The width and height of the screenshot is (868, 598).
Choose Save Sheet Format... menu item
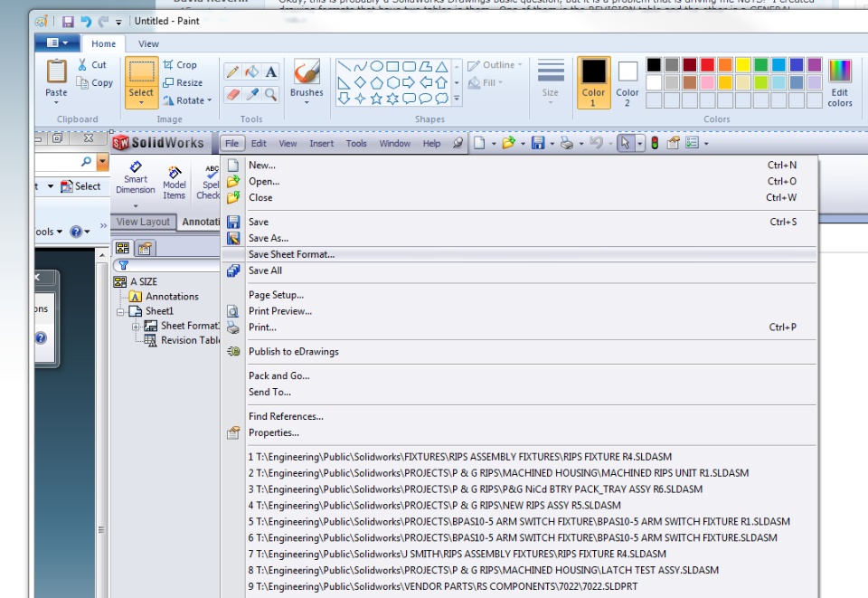tap(519, 254)
